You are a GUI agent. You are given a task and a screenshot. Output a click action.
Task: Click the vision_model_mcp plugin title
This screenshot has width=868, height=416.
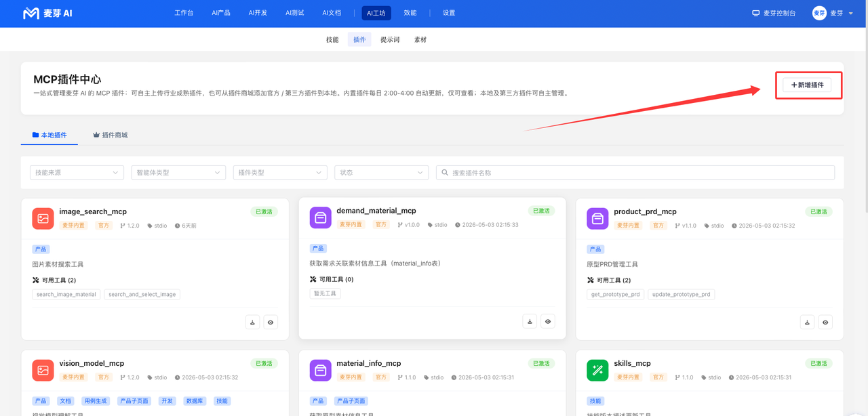tap(92, 363)
